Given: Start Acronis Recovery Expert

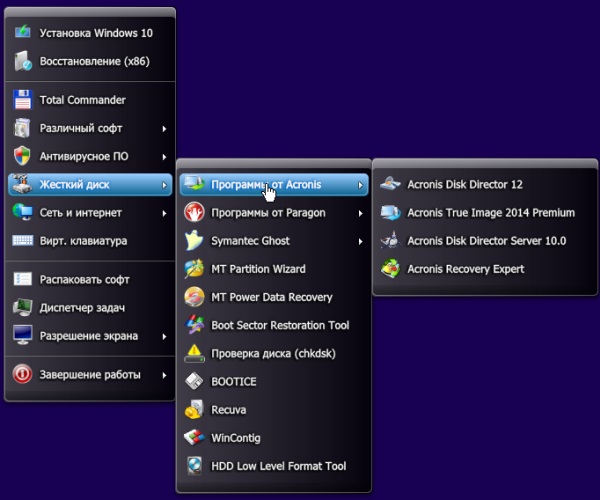Looking at the screenshot, I should (x=485, y=269).
